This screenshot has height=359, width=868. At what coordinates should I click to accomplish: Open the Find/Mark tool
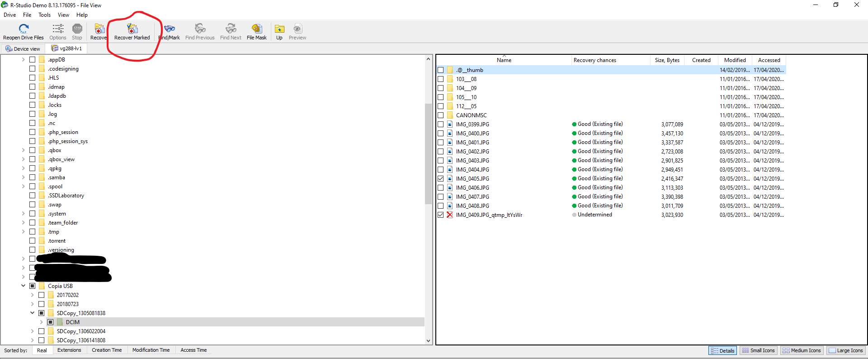170,29
